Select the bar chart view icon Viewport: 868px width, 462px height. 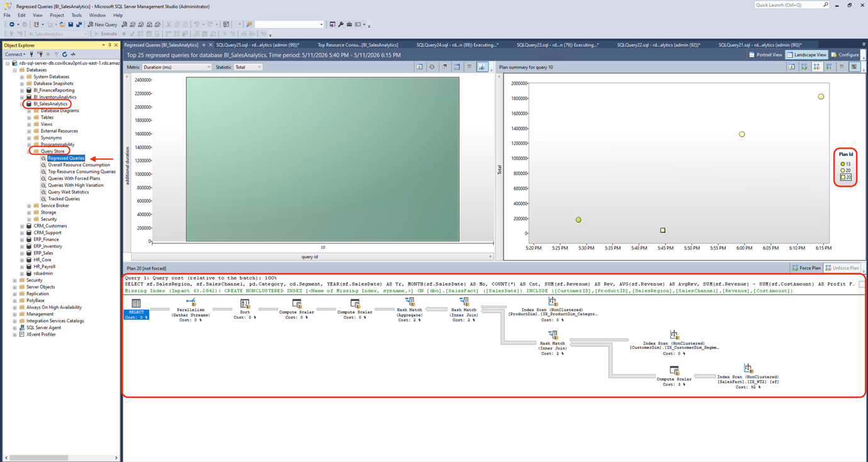tap(482, 67)
